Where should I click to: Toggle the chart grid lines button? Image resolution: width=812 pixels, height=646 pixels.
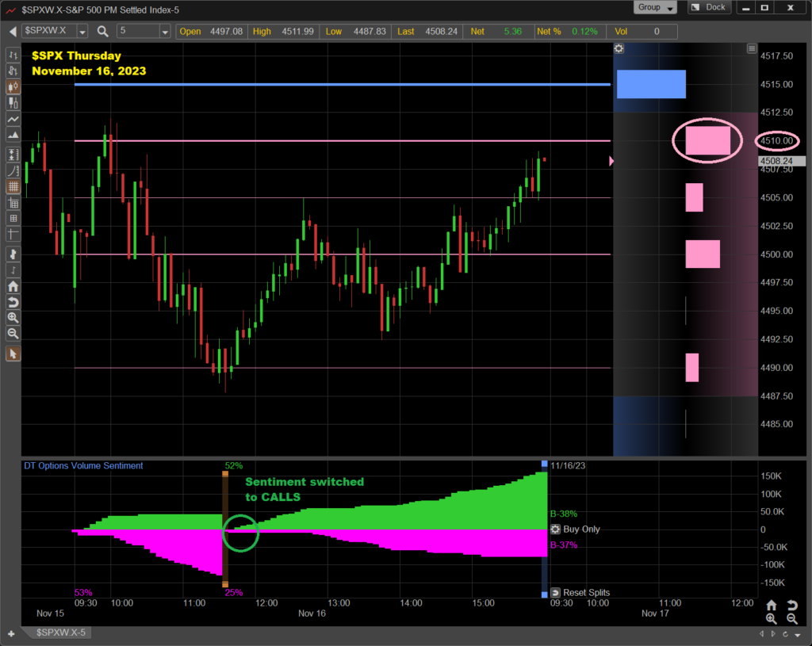(13, 187)
